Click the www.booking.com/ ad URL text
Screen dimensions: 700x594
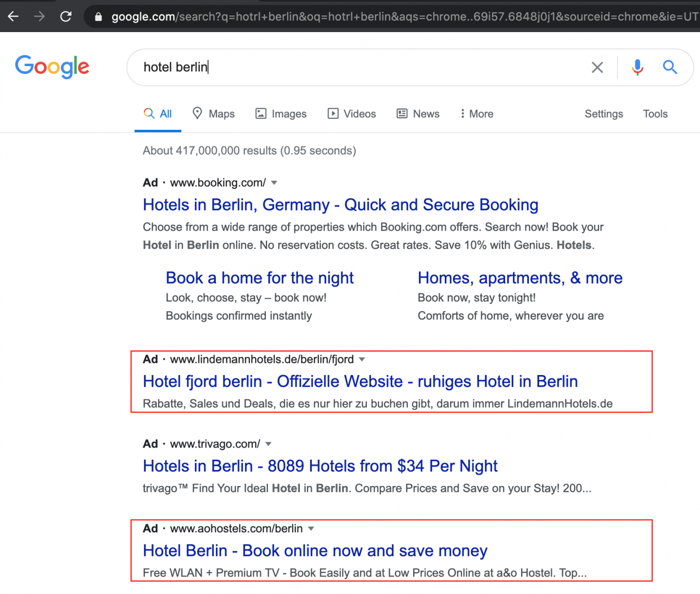[x=218, y=183]
